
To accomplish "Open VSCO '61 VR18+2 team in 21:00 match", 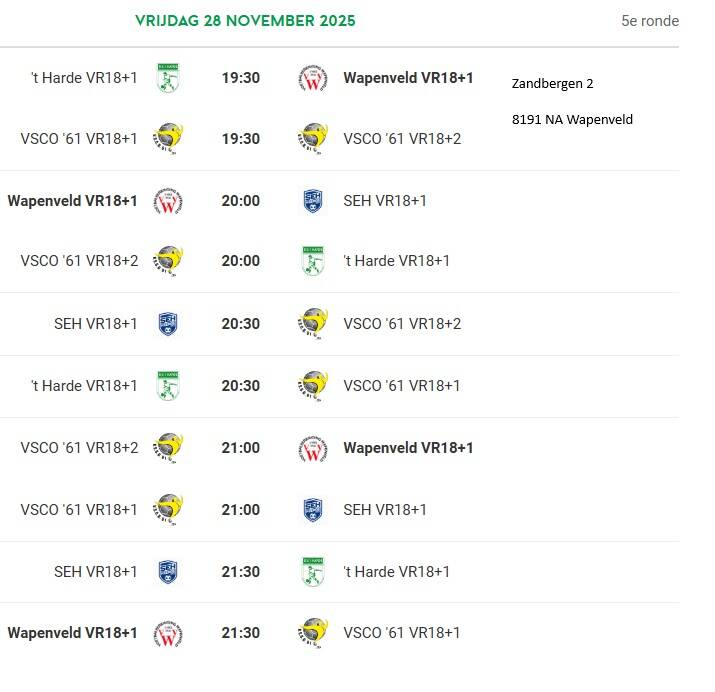I will (79, 448).
